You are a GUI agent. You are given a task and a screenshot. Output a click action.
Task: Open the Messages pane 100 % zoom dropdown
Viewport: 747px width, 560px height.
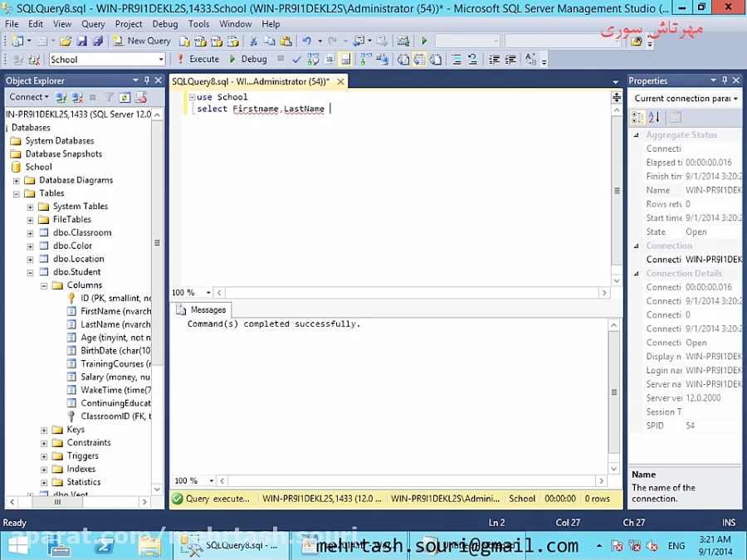[x=212, y=480]
